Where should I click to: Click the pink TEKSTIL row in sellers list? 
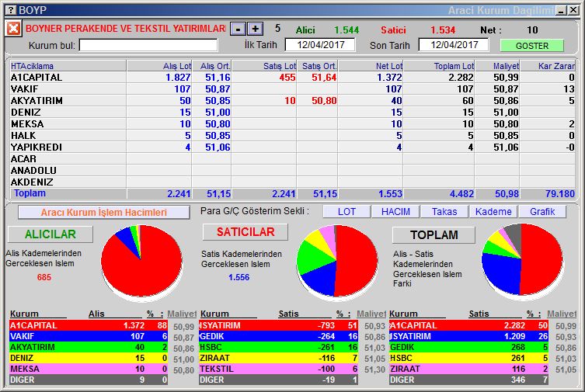point(278,369)
